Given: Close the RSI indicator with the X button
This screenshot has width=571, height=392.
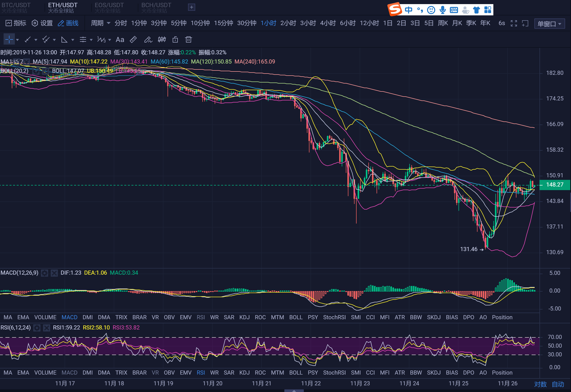Looking at the screenshot, I should (47, 328).
